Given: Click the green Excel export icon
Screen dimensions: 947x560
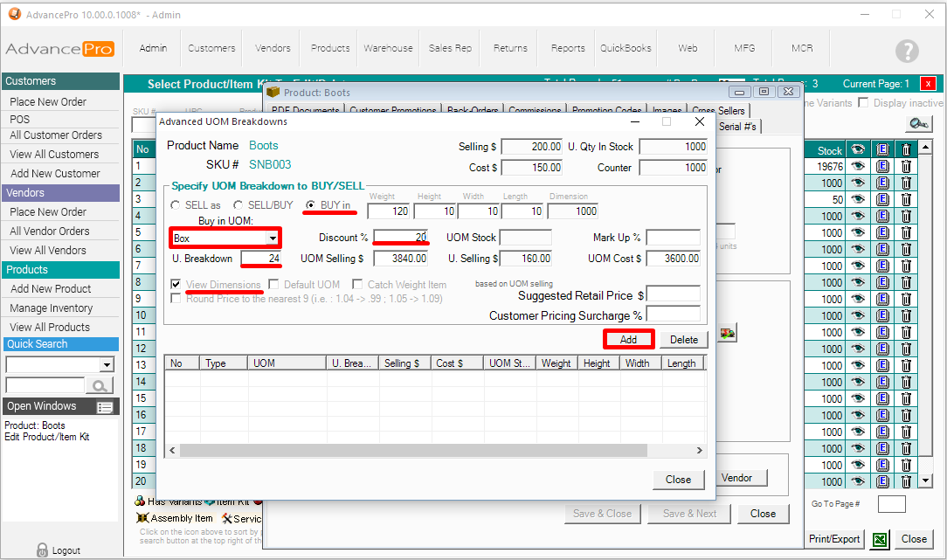Looking at the screenshot, I should [881, 539].
